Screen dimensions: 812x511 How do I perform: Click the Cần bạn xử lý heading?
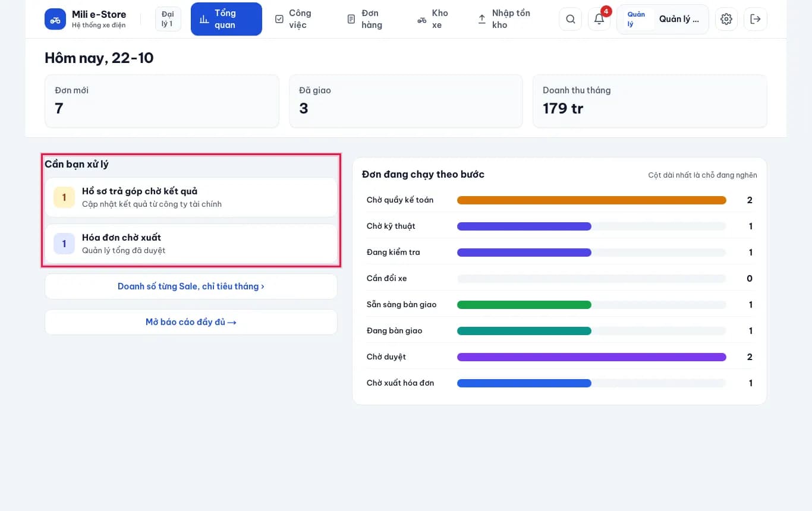(77, 165)
